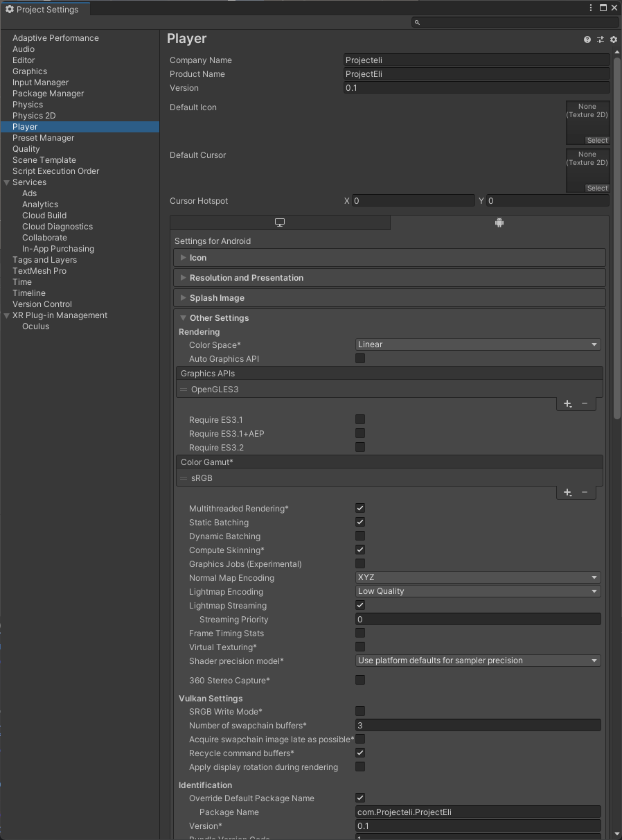Screen dimensions: 622x840
Task: Click the Product Name input field
Action: [477, 74]
